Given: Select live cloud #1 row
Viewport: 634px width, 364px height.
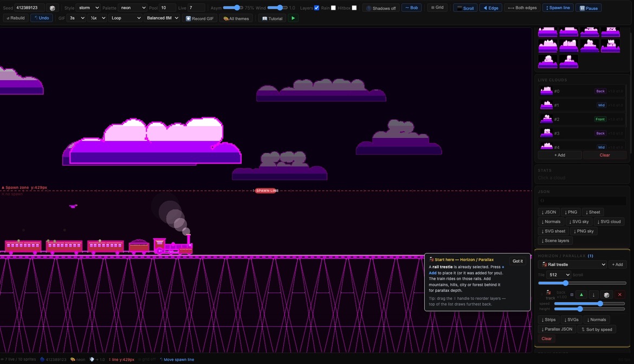Looking at the screenshot, I should click(x=581, y=105).
